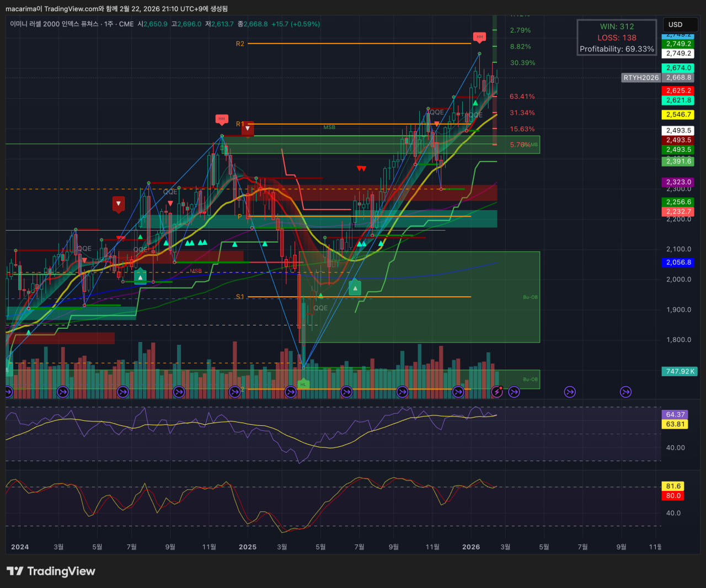
Task: Click the red sell arrow beside R1
Action: (x=248, y=129)
